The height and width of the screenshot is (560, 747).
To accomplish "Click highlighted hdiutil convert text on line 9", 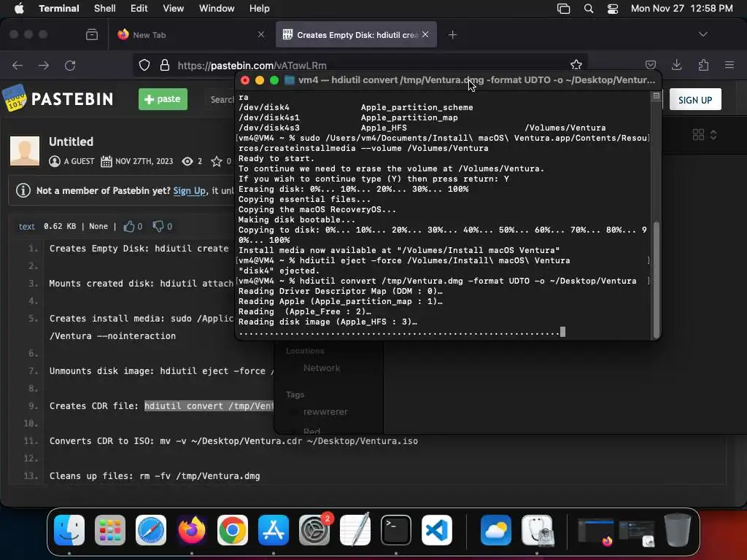I will (x=209, y=405).
